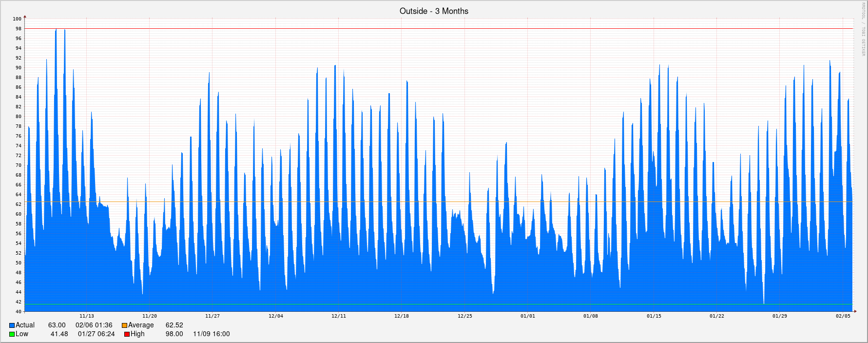Screen dimensions: 868x343
Task: Click the Actual value 63.00 in legend
Action: 57,325
